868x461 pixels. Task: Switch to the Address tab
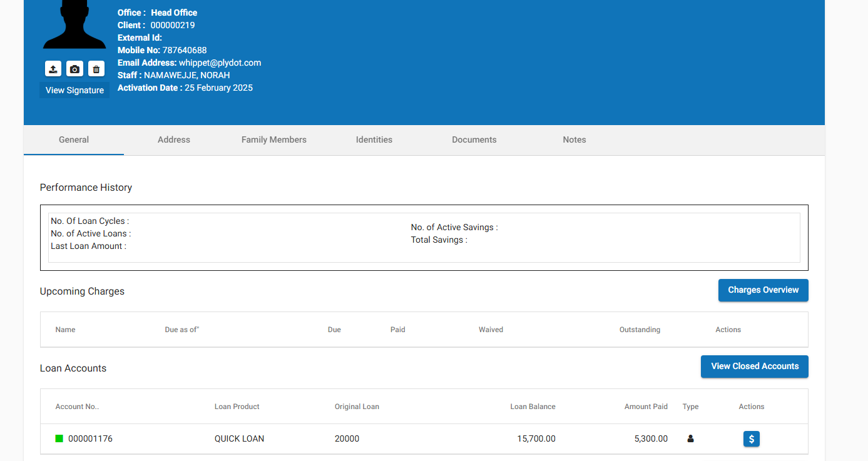[x=173, y=139]
